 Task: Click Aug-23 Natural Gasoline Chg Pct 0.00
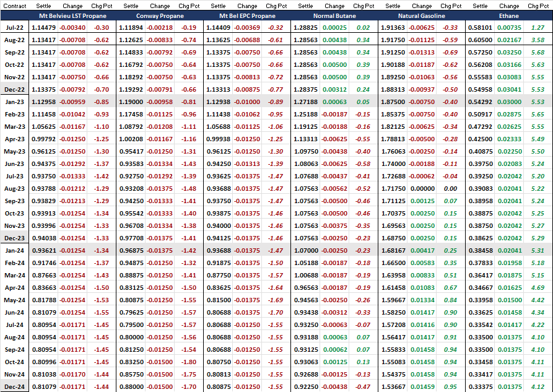pyautogui.click(x=450, y=189)
